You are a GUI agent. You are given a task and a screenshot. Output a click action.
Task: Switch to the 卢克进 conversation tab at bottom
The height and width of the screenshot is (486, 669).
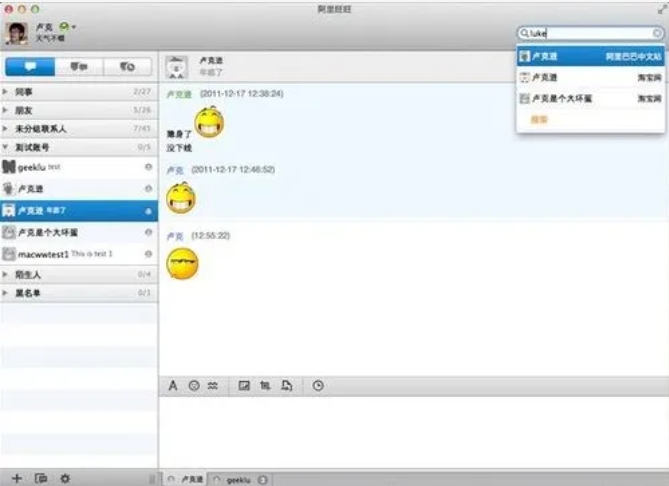click(185, 480)
